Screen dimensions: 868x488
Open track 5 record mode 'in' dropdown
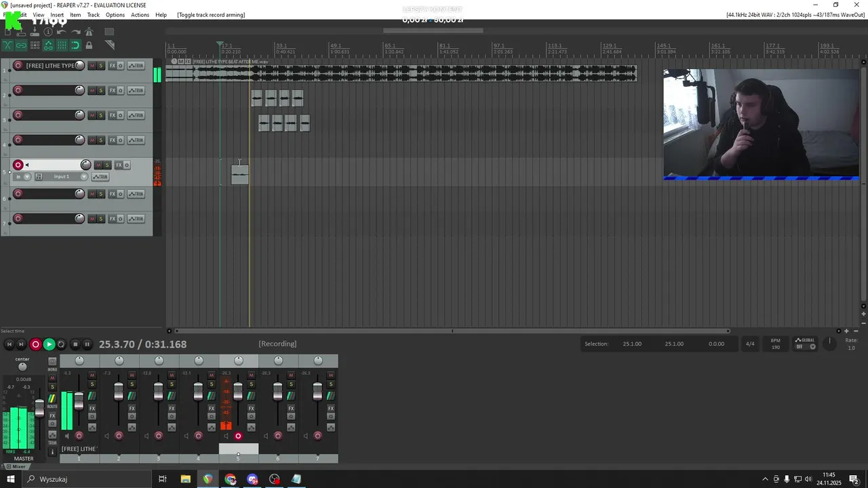(22, 176)
